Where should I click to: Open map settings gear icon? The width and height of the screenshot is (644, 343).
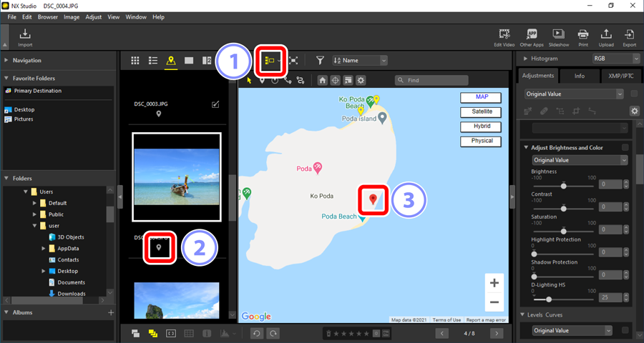click(x=361, y=81)
